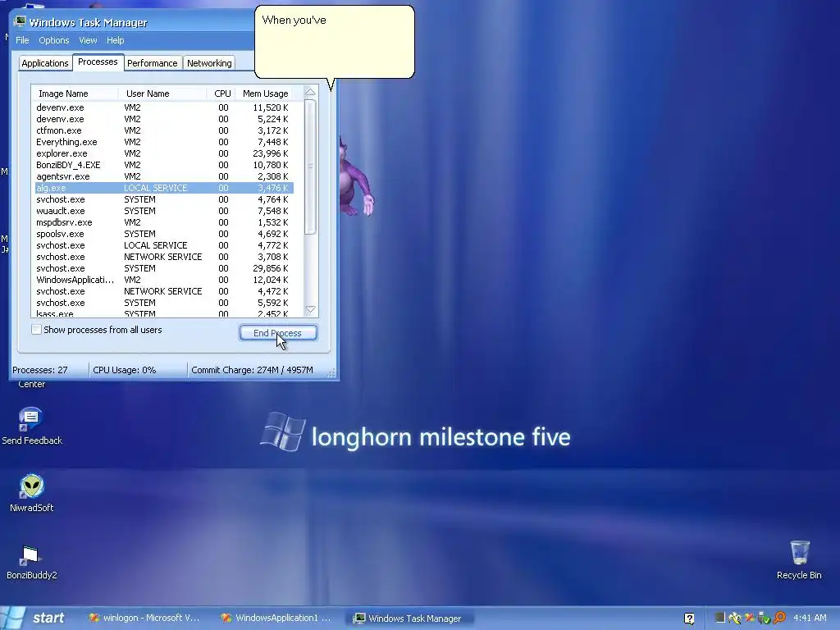Viewport: 840px width, 630px height.
Task: Select svchost.exe using 5,592 K
Action: coord(164,303)
